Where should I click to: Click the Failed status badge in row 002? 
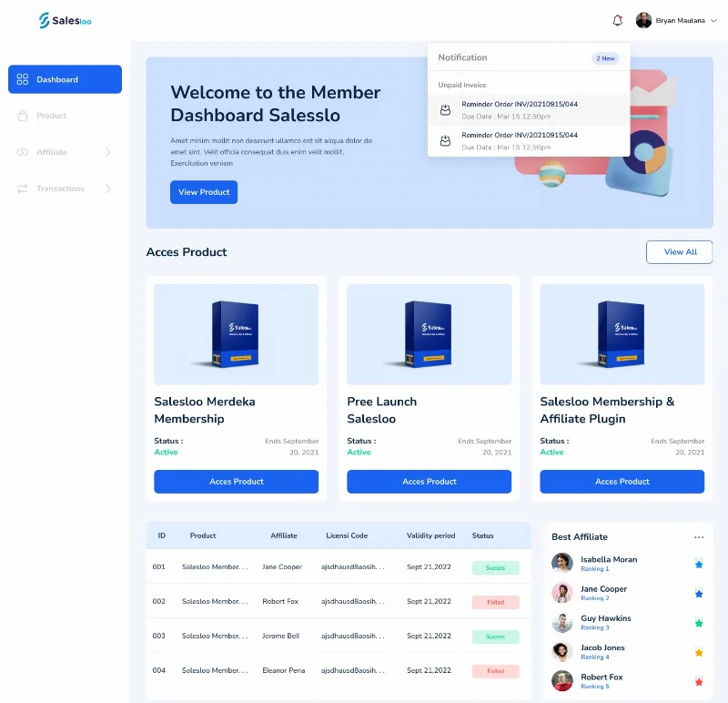click(x=495, y=602)
